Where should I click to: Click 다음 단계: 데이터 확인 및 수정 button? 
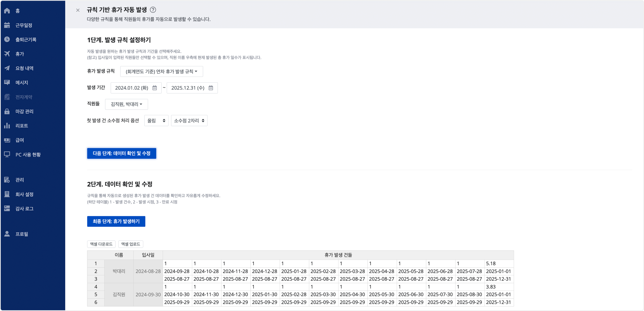tap(122, 153)
